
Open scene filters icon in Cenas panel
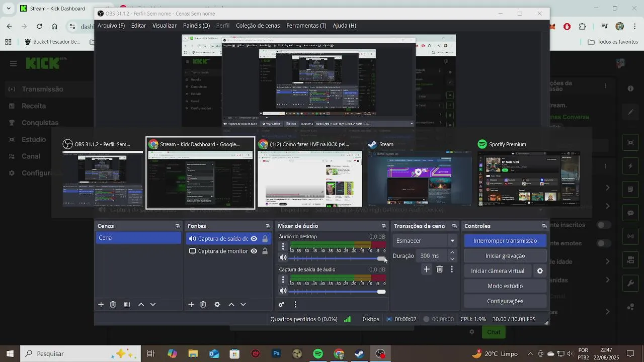(x=127, y=304)
